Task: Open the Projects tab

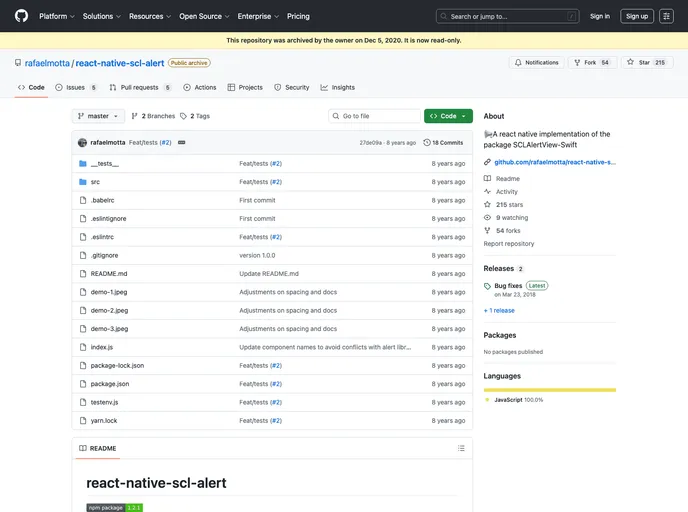Action: [x=245, y=87]
